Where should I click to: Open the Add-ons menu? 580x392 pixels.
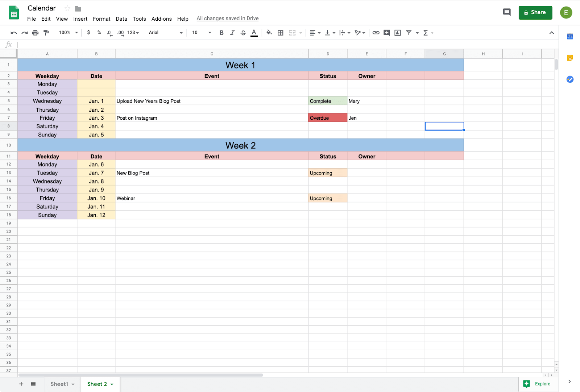(162, 19)
